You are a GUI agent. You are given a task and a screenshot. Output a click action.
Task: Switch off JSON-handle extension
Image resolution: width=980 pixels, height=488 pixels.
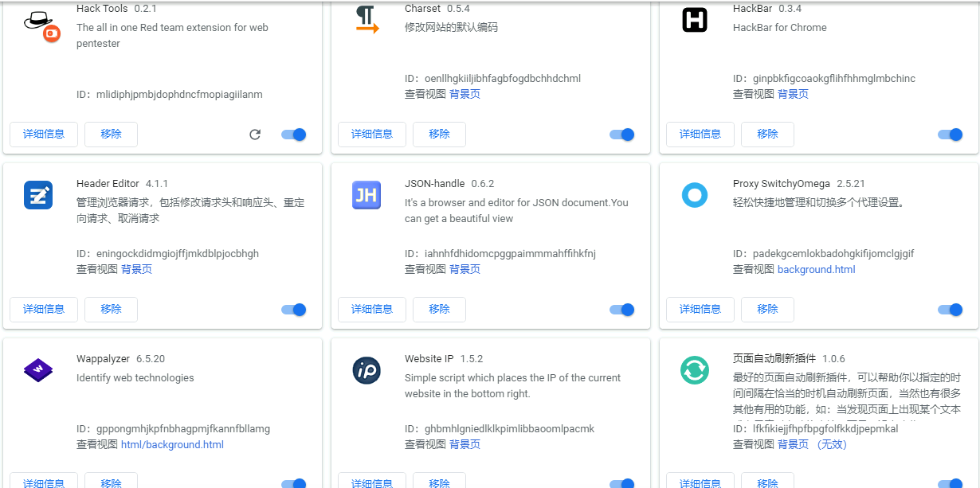coord(622,310)
